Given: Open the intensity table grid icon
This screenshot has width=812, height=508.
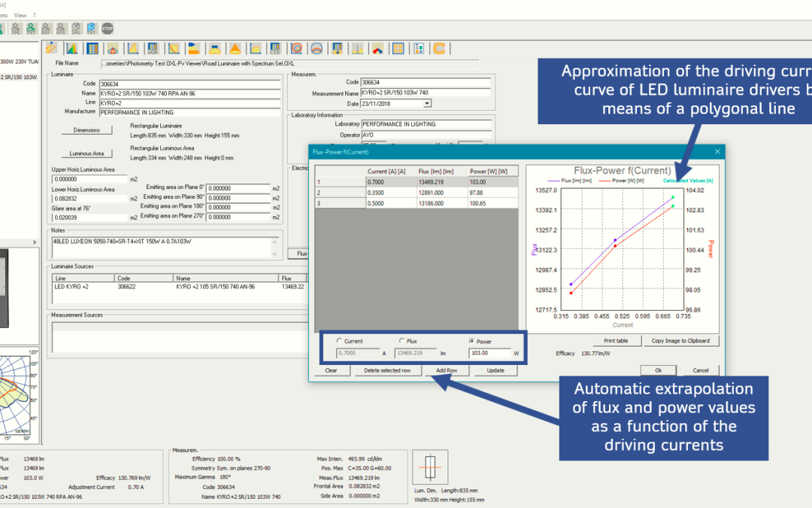Looking at the screenshot, I should point(92,49).
